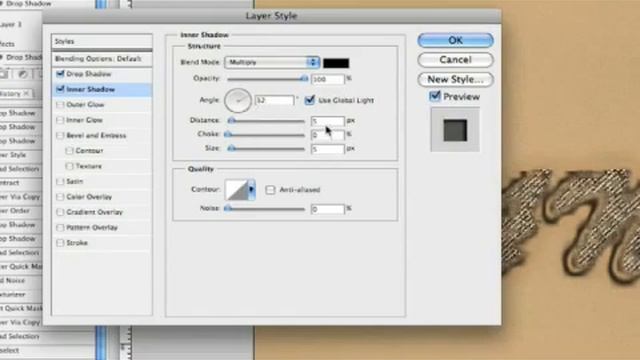Screen dimensions: 640x360
Task: Click the Angle dial control
Action: tap(238, 100)
